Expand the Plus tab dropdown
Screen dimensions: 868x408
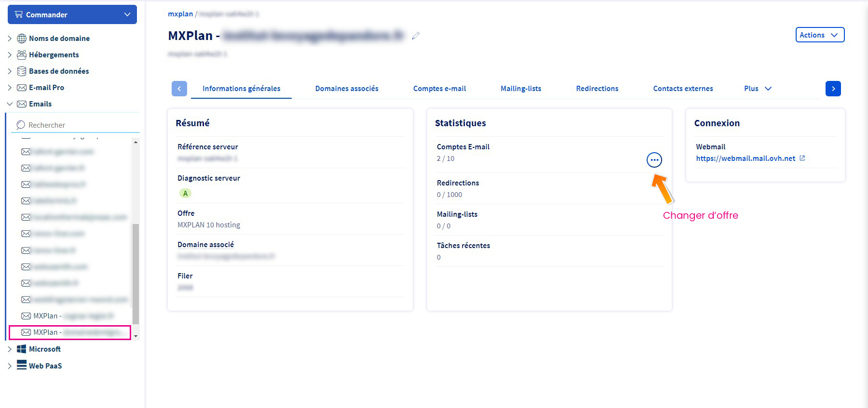pyautogui.click(x=758, y=89)
